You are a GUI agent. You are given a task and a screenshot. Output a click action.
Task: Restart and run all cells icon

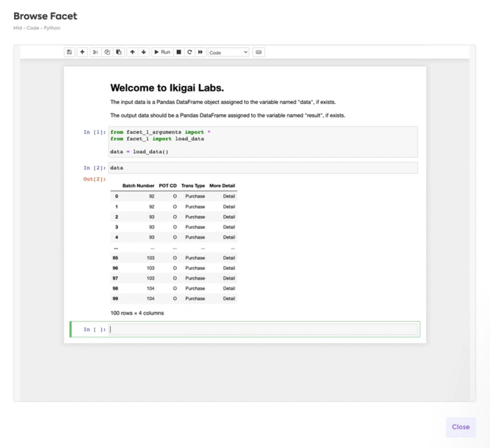point(200,52)
